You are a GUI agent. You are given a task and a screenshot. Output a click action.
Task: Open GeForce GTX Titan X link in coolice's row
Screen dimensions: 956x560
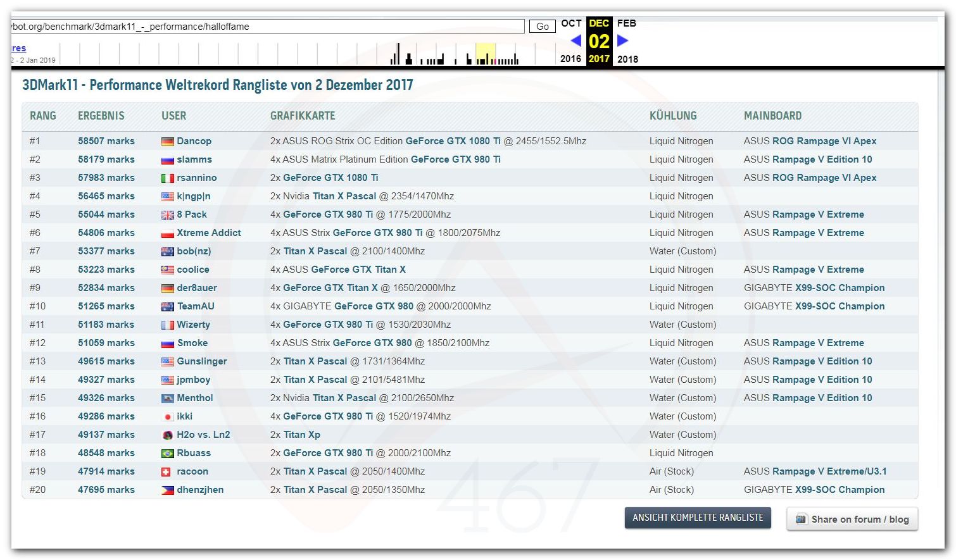coord(358,270)
